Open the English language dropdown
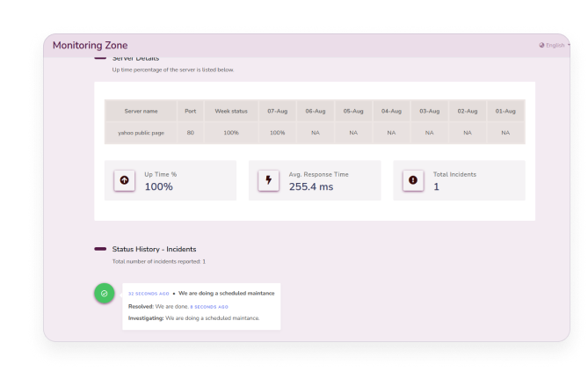The height and width of the screenshot is (372, 588). pos(555,45)
